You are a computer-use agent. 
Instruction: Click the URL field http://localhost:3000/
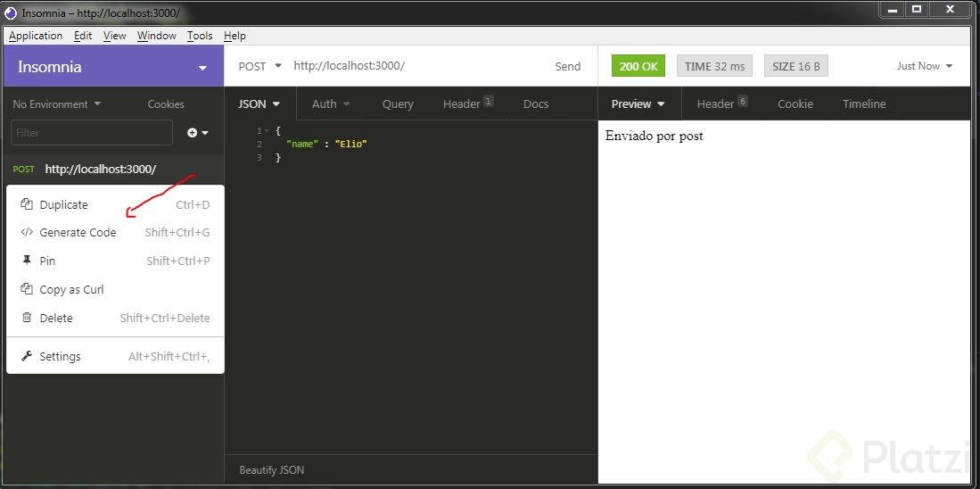click(x=350, y=66)
